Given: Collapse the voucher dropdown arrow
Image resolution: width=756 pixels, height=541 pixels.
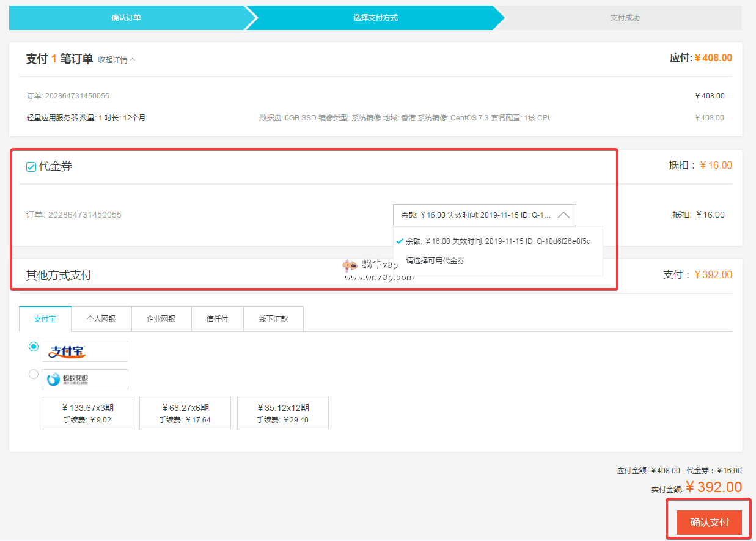Looking at the screenshot, I should pos(563,215).
